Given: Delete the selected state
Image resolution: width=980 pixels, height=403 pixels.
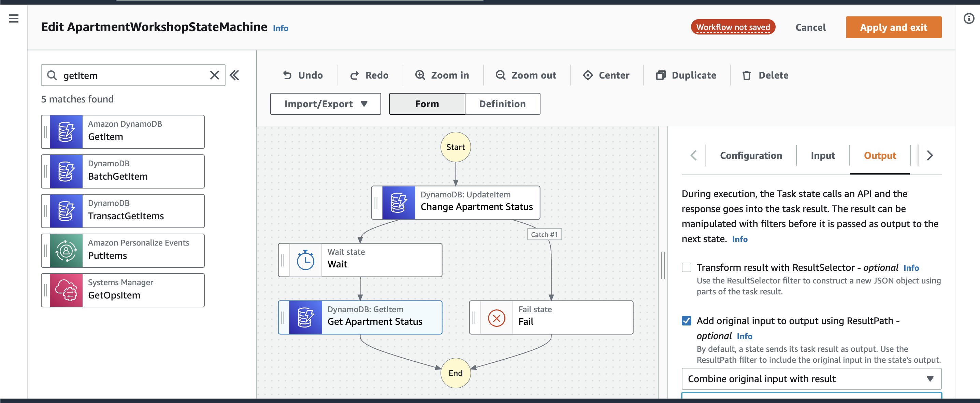Looking at the screenshot, I should point(765,75).
